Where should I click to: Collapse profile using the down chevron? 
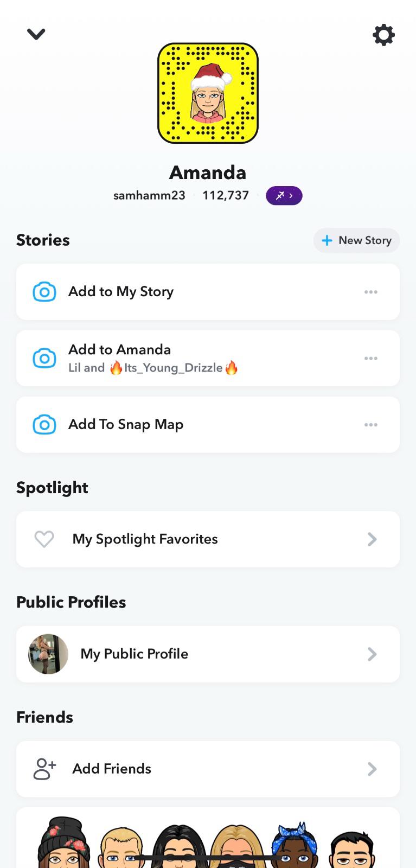coord(36,34)
